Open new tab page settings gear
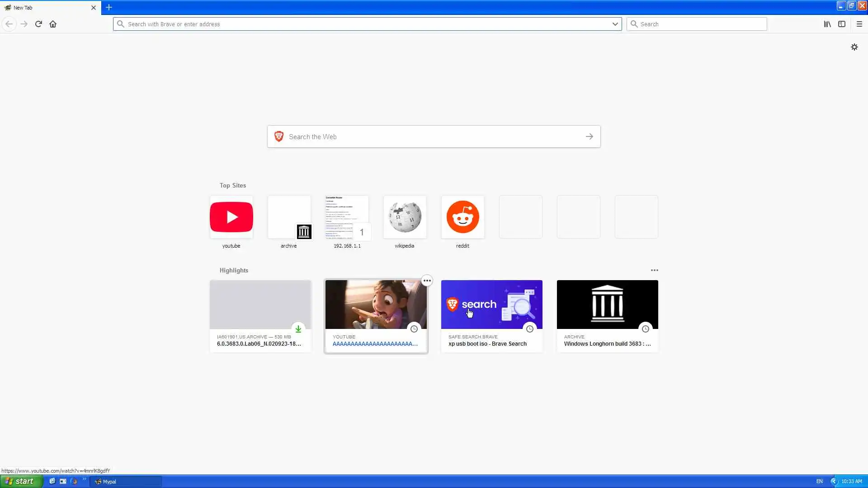 click(854, 47)
